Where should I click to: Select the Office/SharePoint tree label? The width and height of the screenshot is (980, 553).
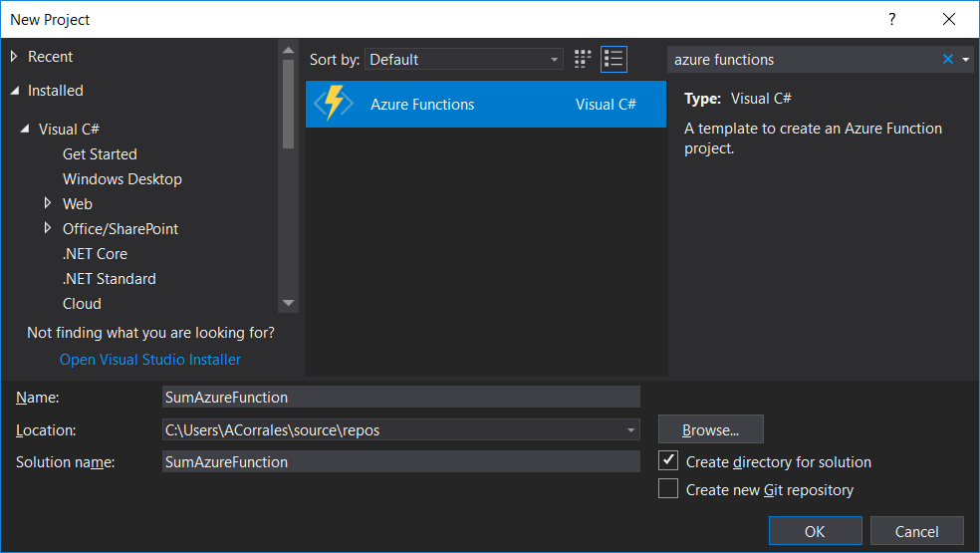pos(121,229)
